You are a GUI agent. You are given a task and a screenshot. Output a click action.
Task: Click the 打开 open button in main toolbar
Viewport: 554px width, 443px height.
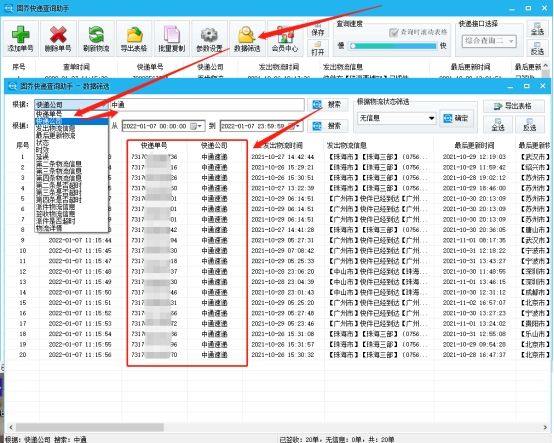click(318, 48)
